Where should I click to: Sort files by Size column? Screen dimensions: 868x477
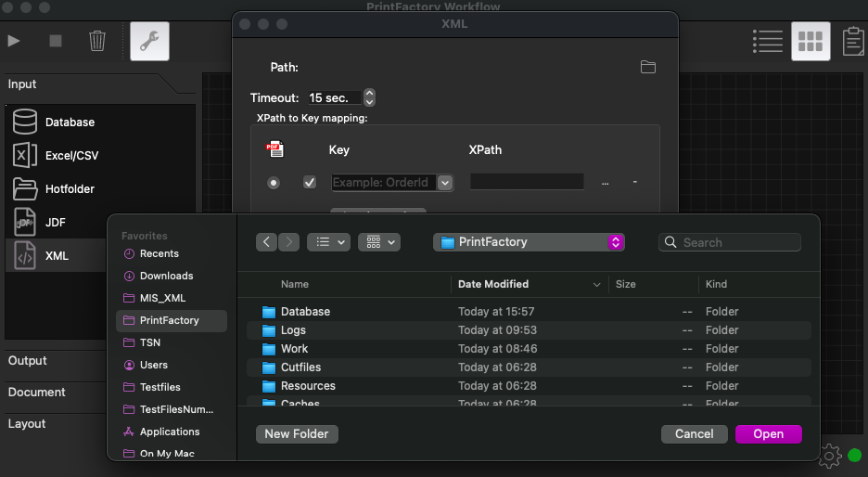(626, 284)
